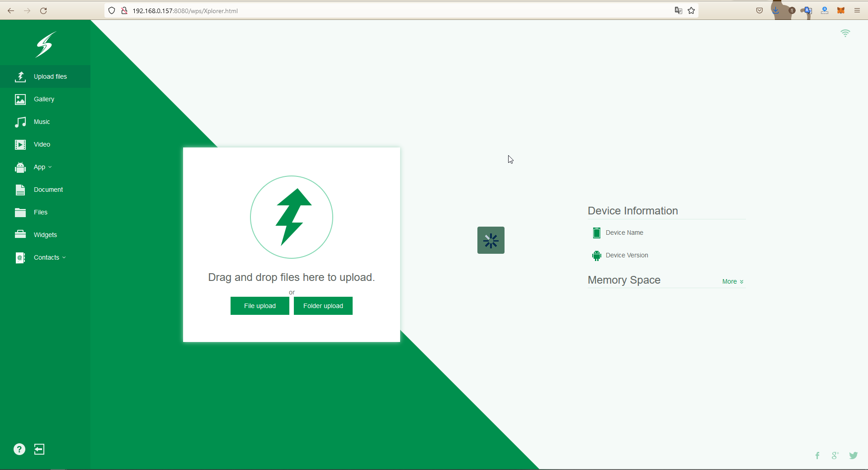
Task: Click the translate page icon in address bar
Action: point(679,10)
